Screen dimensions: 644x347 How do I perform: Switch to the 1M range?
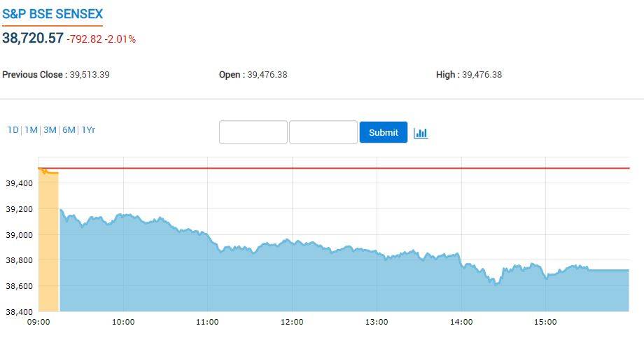click(x=31, y=130)
